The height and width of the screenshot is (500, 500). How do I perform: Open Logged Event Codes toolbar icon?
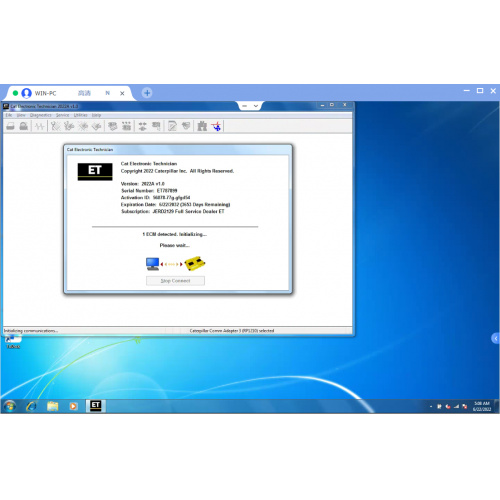pyautogui.click(x=96, y=126)
